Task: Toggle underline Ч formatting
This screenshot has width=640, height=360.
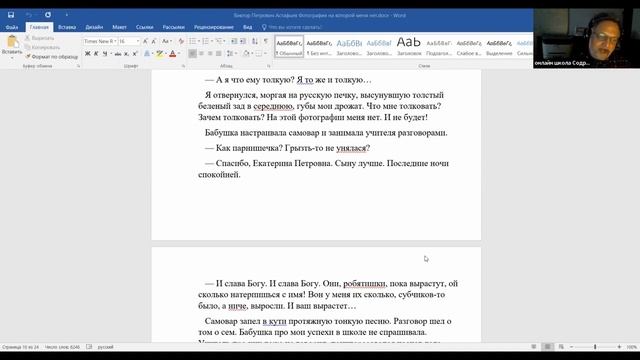Action: (105, 53)
